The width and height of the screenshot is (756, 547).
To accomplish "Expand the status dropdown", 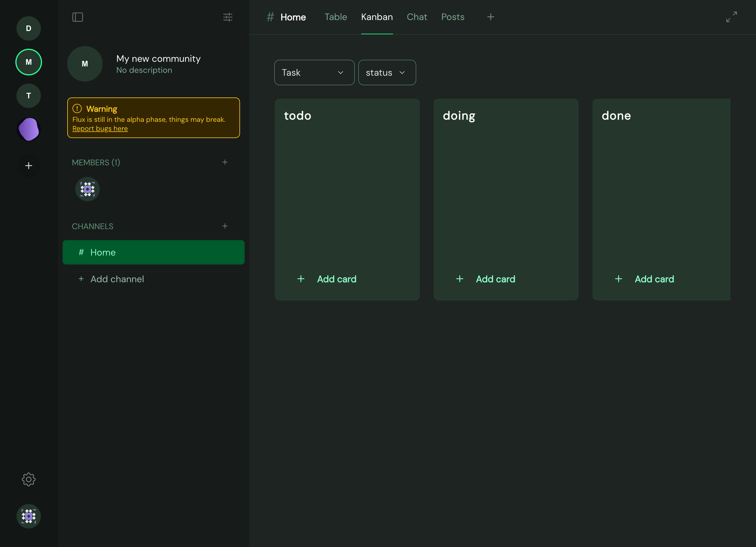I will click(x=387, y=73).
